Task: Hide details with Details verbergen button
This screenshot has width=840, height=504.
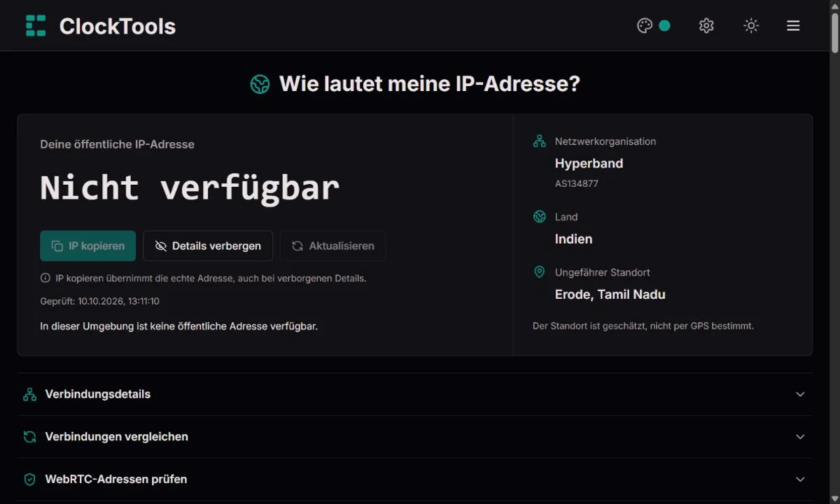Action: click(x=208, y=246)
